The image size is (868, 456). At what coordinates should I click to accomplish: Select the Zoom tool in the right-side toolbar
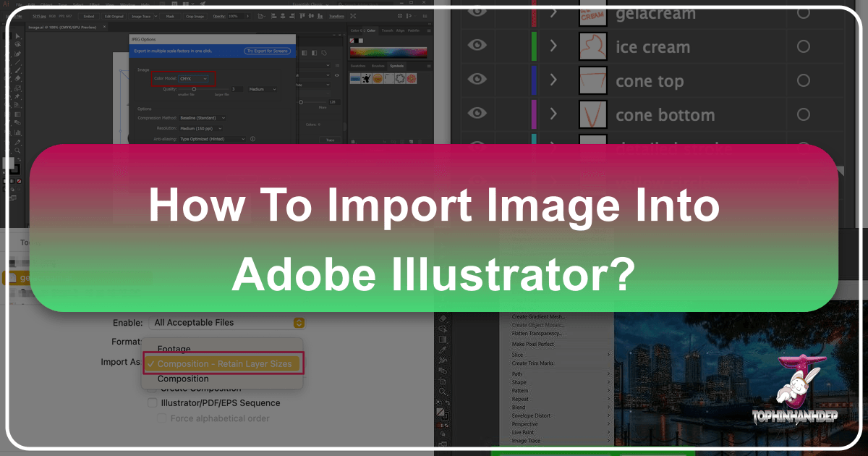point(443,392)
